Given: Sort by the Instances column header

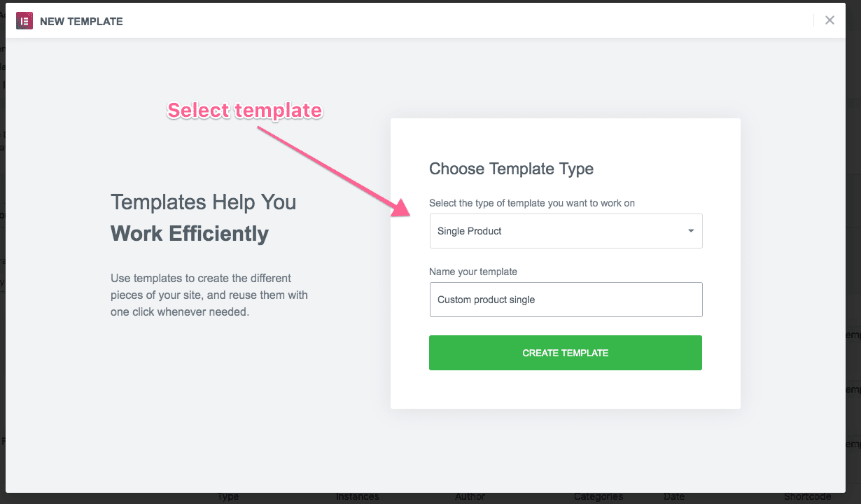Looking at the screenshot, I should pyautogui.click(x=358, y=497).
